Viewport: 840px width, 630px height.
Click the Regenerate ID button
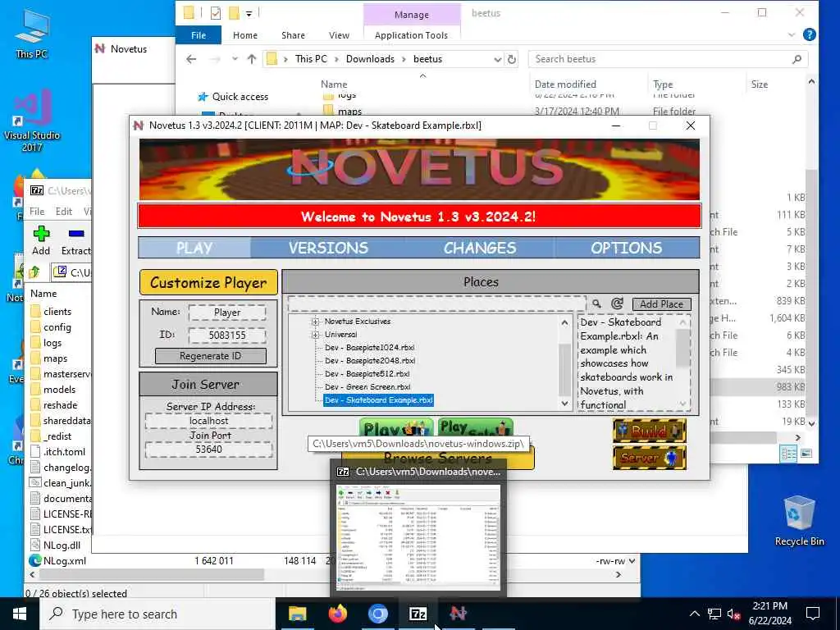coord(211,356)
